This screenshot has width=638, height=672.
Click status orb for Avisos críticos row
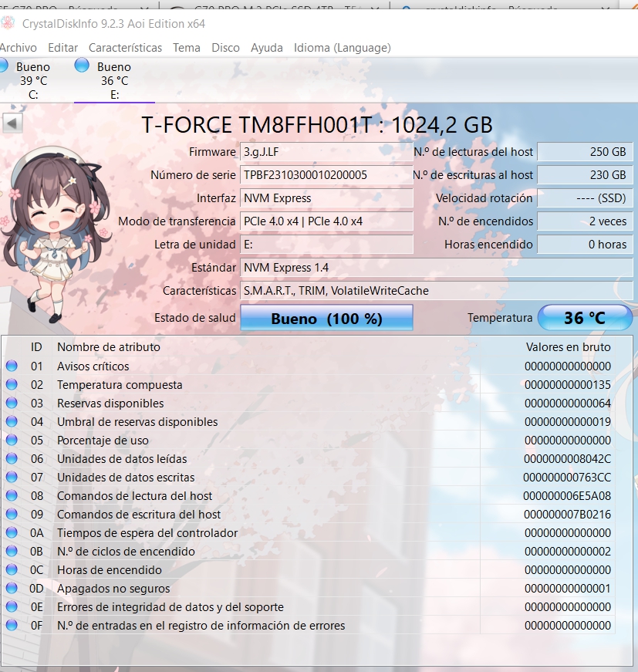(12, 366)
